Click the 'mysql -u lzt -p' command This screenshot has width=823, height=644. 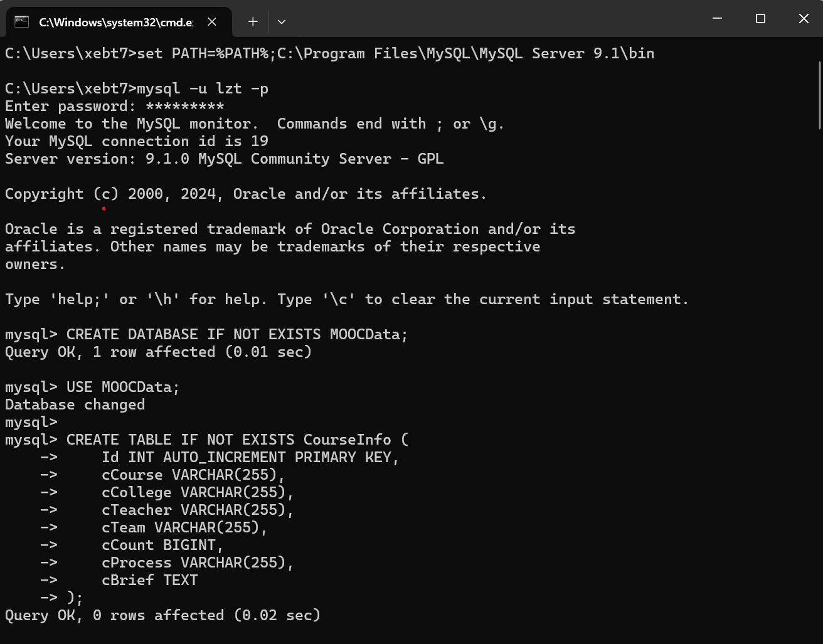tap(202, 88)
